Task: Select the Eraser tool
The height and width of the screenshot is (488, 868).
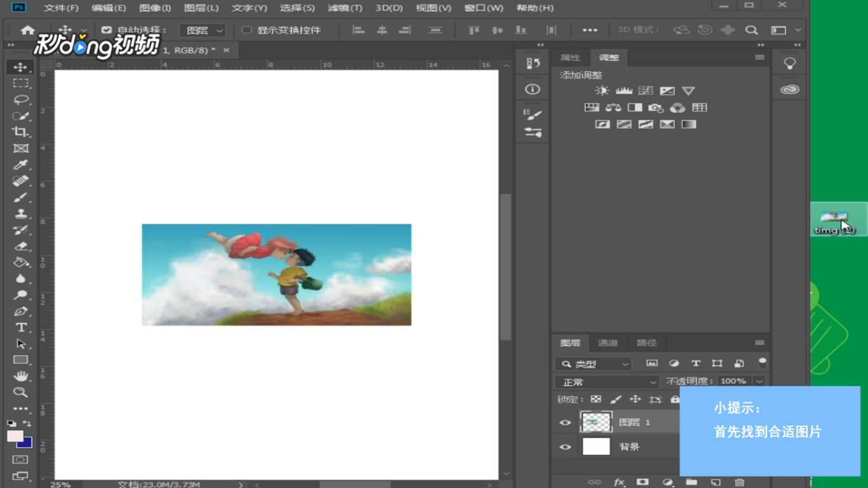Action: tap(20, 247)
